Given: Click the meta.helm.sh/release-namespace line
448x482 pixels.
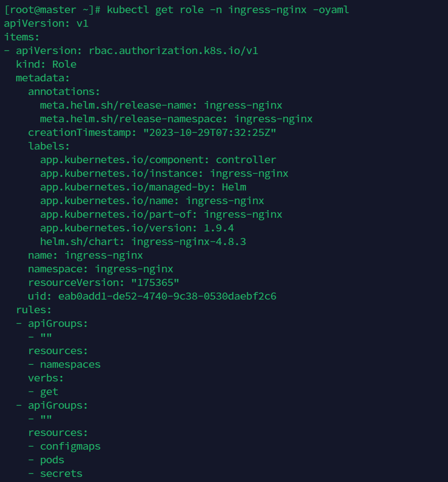Looking at the screenshot, I should pyautogui.click(x=176, y=119).
